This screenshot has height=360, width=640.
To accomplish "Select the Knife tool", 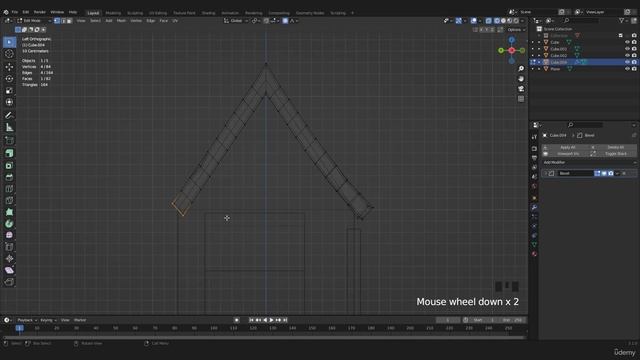I will coord(9,200).
